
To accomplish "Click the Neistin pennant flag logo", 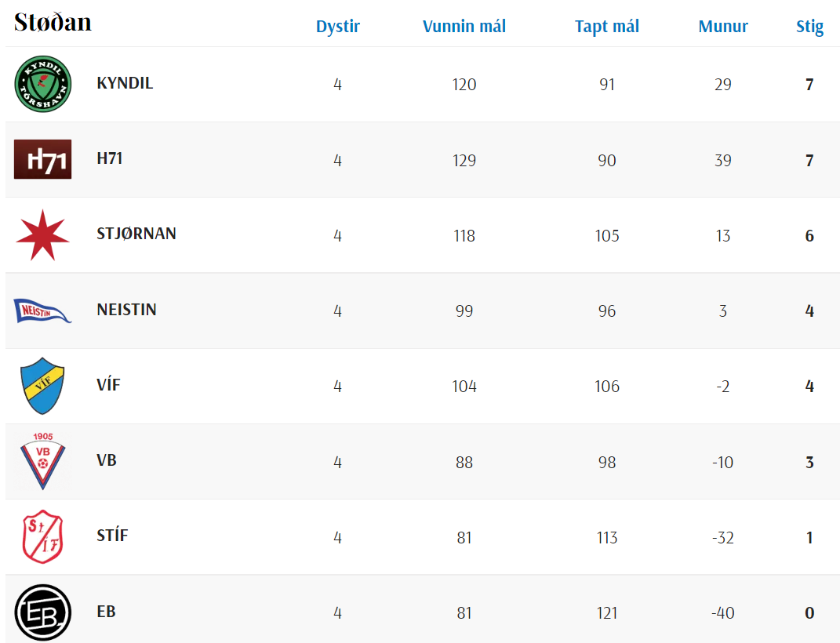I will coord(43,311).
